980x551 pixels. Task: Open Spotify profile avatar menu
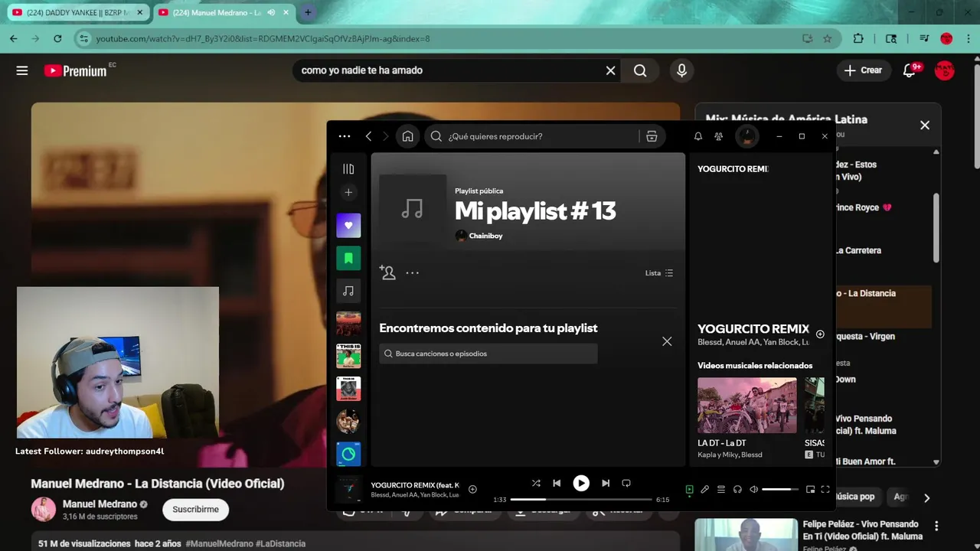click(747, 136)
